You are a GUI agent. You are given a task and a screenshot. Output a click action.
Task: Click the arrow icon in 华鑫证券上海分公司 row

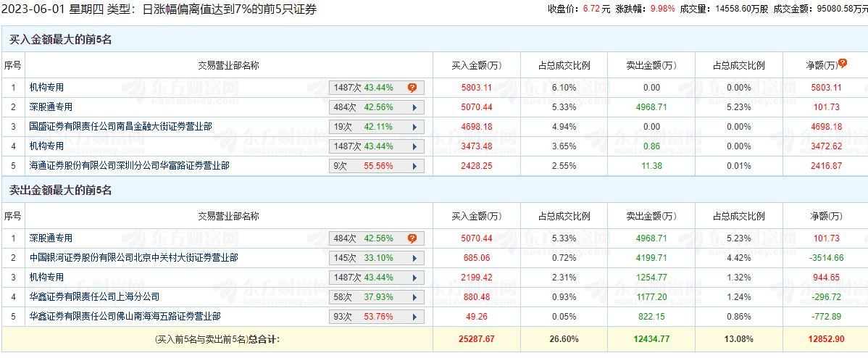click(414, 297)
